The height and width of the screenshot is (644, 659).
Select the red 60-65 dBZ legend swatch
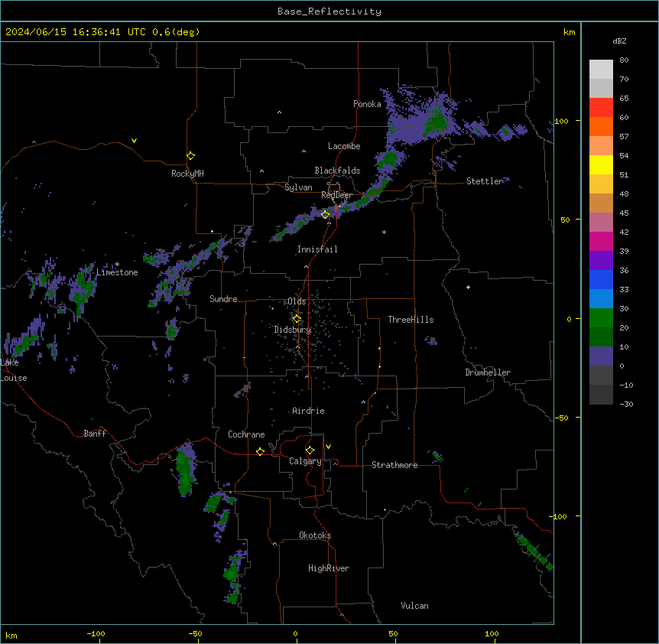tap(601, 108)
